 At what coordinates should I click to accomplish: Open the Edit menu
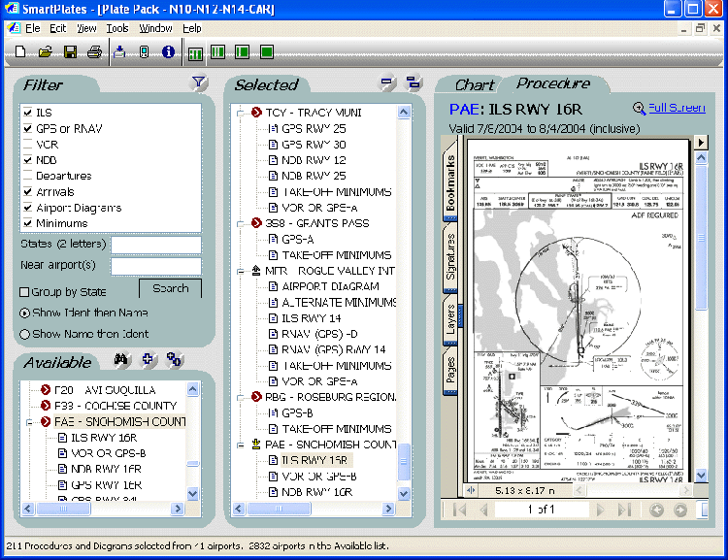coord(58,28)
